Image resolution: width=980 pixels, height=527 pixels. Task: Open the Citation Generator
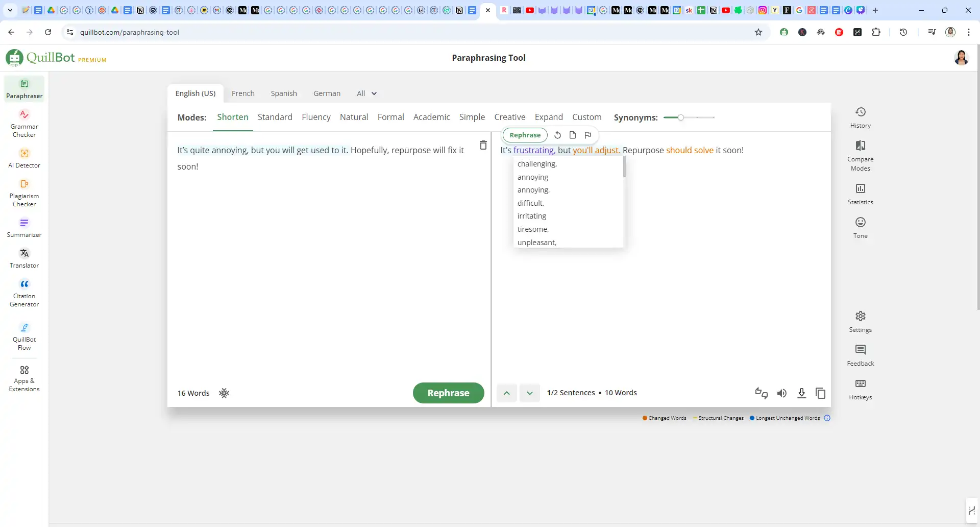[24, 293]
